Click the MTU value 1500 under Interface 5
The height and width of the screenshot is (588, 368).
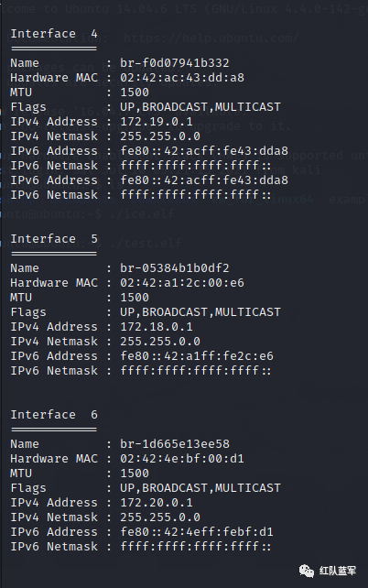(x=135, y=298)
